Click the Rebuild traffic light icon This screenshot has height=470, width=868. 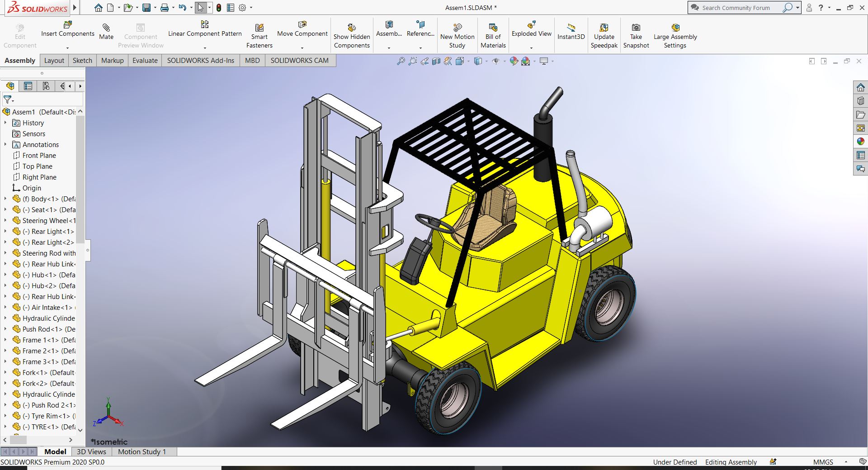[219, 8]
